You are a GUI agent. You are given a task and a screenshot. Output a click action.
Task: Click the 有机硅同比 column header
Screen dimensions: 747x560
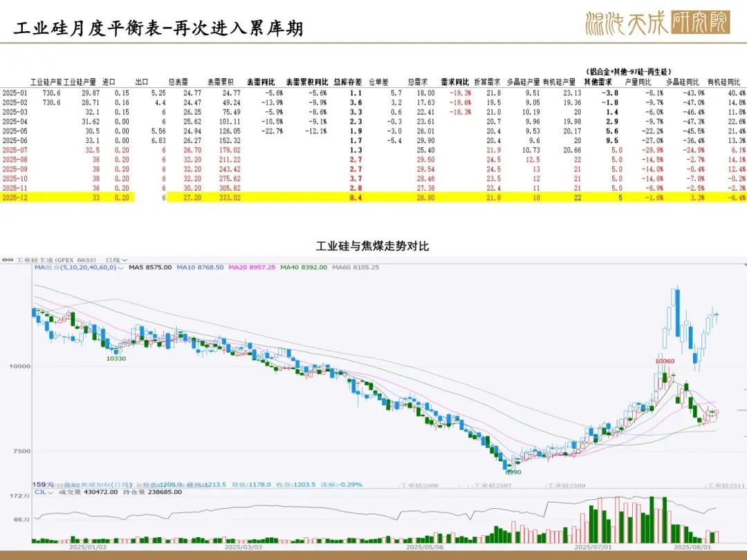(724, 82)
